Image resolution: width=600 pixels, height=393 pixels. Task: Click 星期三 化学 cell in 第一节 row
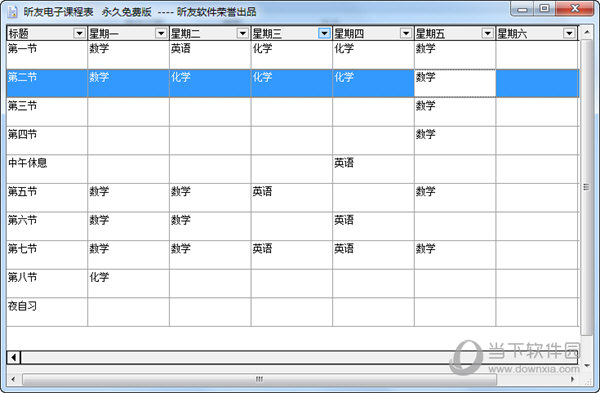pyautogui.click(x=292, y=55)
